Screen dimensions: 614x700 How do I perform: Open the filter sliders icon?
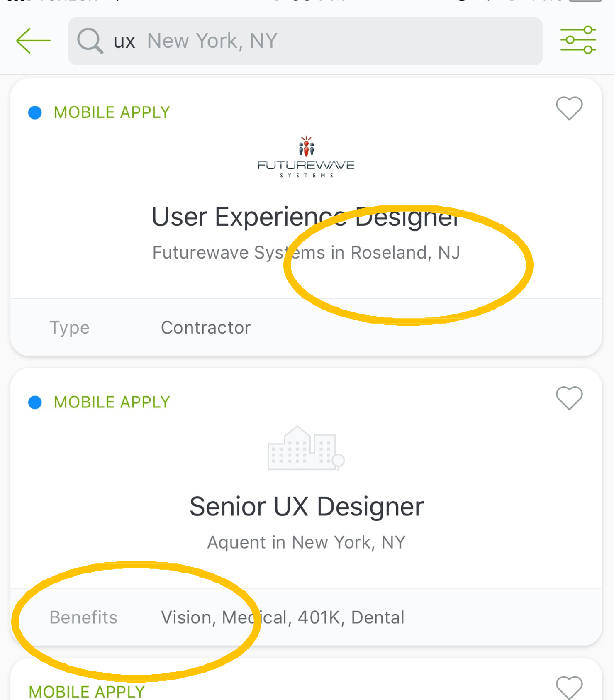click(578, 40)
